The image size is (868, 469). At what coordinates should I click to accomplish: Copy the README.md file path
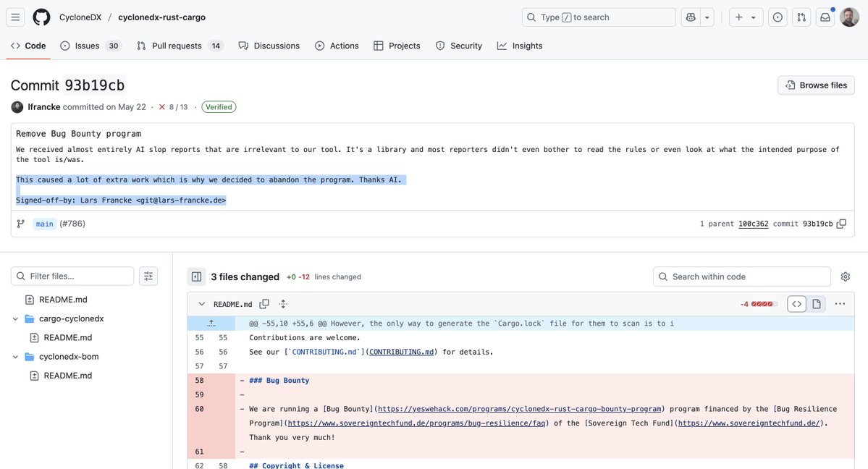[x=264, y=304]
